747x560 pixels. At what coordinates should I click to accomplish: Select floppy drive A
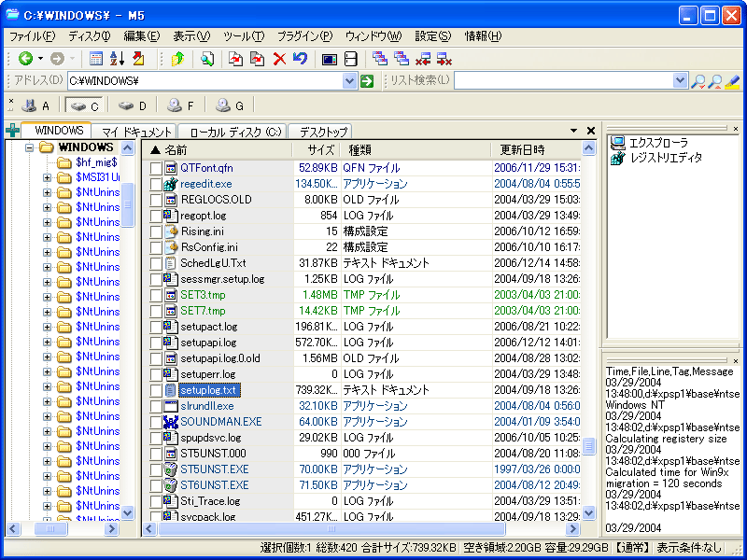click(35, 105)
